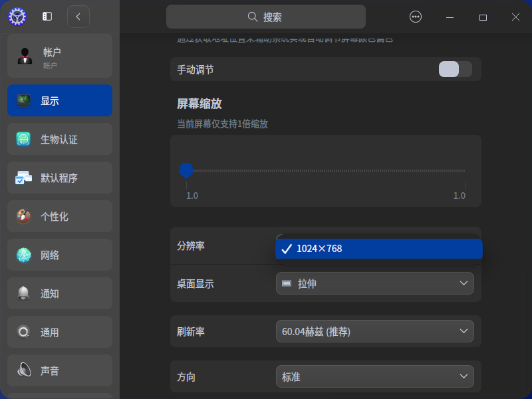This screenshot has height=399, width=532.
Task: Open 默认程序 default programs
Action: click(60, 178)
